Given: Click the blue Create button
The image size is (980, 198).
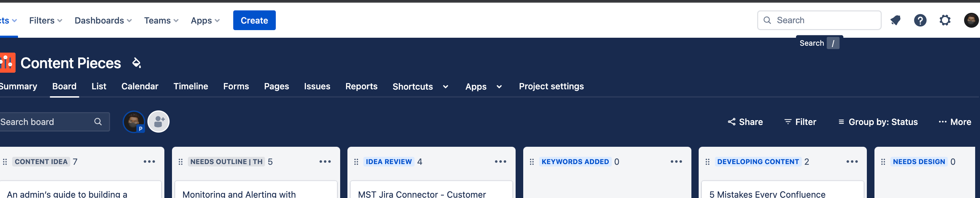Looking at the screenshot, I should [x=254, y=20].
